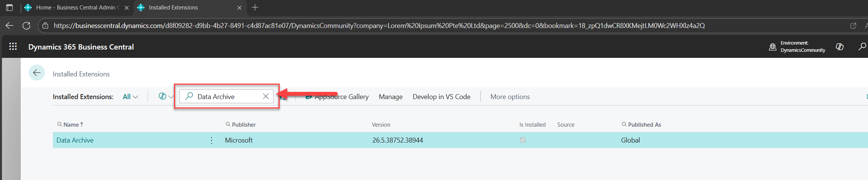Show More options
The height and width of the screenshot is (180, 868).
point(510,97)
